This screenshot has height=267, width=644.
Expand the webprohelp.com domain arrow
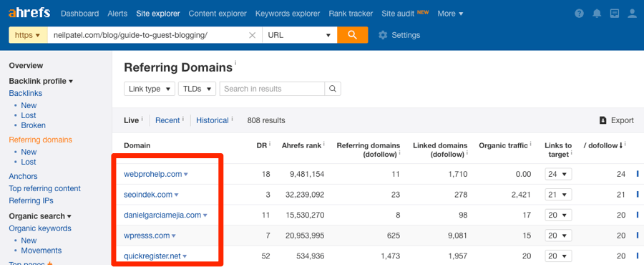point(186,175)
